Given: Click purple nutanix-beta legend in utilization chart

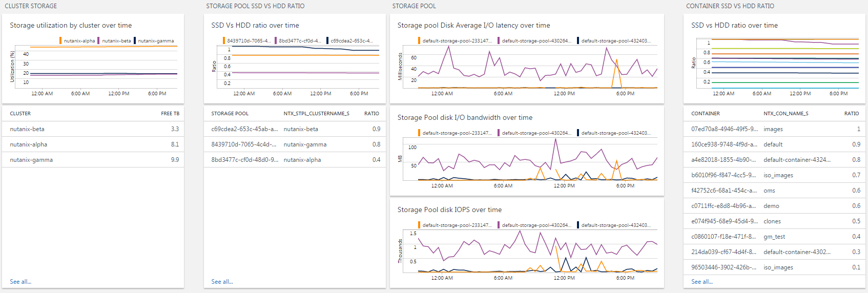Looking at the screenshot, I should 114,41.
